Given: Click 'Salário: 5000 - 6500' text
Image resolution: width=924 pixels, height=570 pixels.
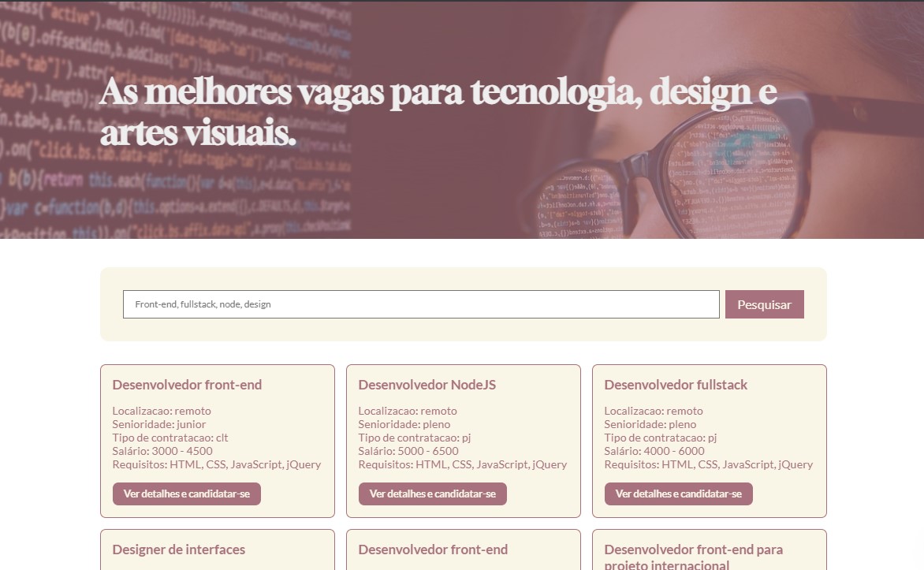Looking at the screenshot, I should point(408,451).
